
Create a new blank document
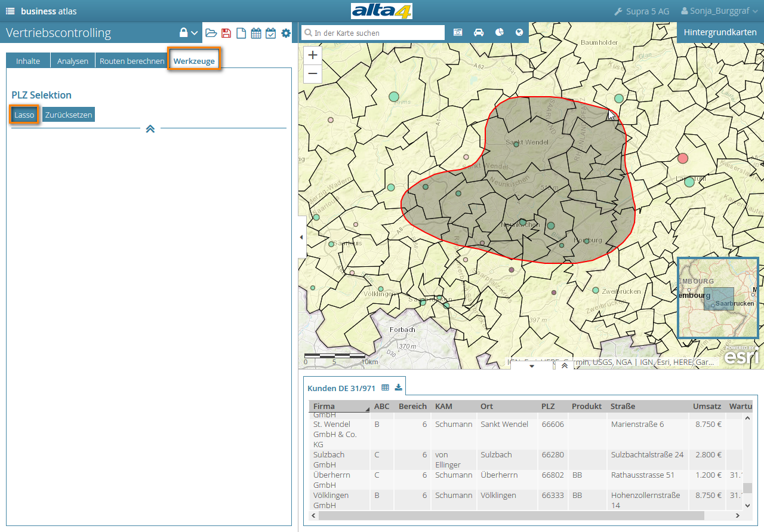(241, 33)
